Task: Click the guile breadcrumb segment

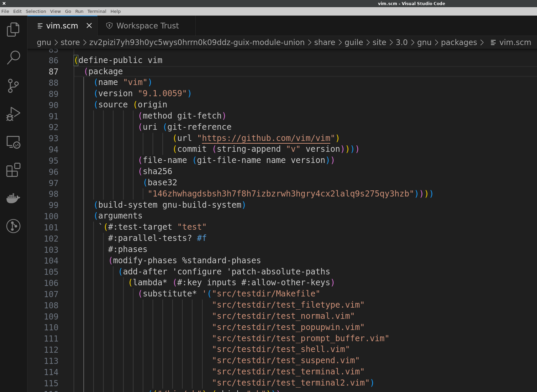Action: (354, 42)
